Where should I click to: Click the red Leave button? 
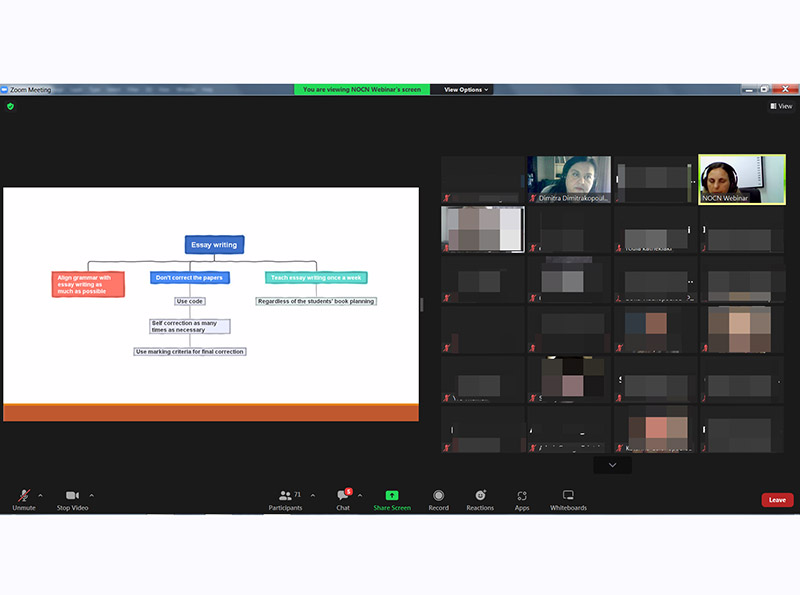(x=777, y=500)
